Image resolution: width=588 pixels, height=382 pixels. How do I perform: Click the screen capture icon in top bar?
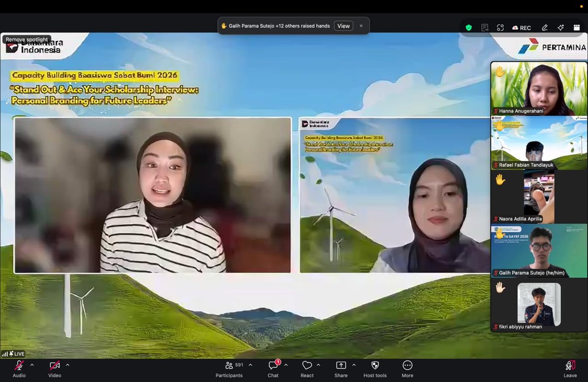pyautogui.click(x=500, y=28)
